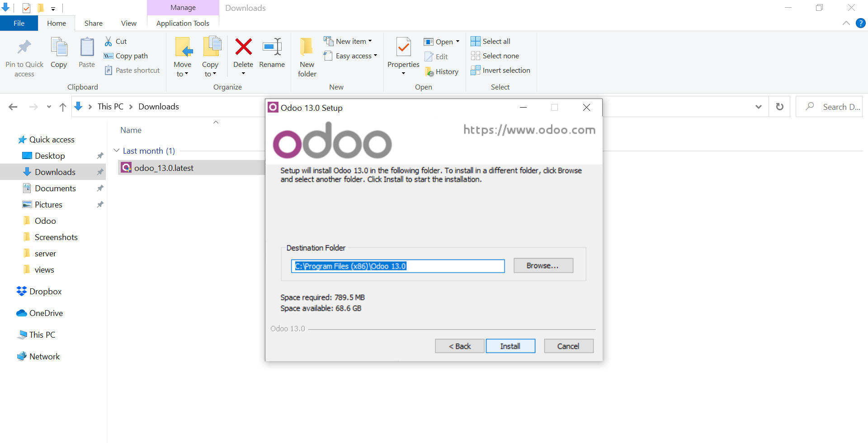
Task: Click the red Delete icon in ribbon
Action: (243, 47)
